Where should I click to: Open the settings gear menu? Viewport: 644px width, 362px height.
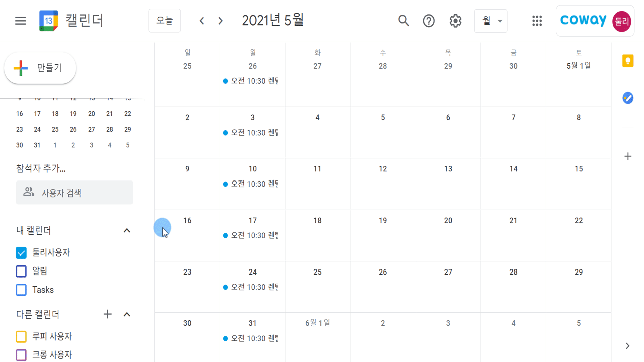pos(455,21)
